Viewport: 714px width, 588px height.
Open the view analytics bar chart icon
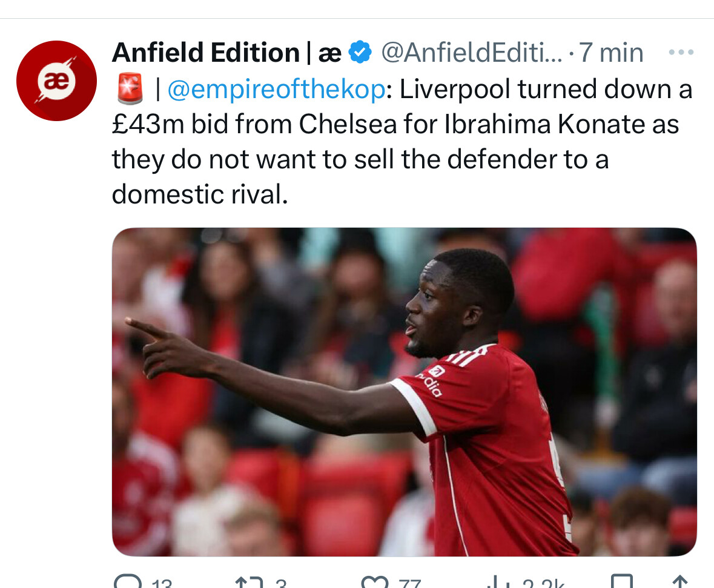coord(499,583)
